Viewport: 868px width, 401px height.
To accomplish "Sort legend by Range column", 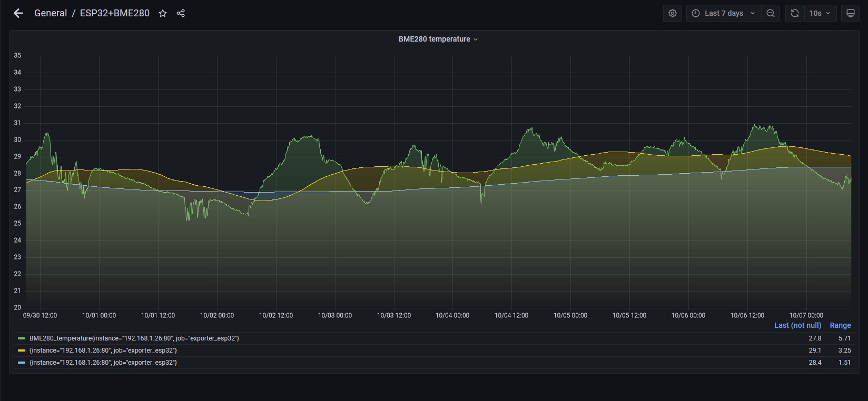I will 840,325.
